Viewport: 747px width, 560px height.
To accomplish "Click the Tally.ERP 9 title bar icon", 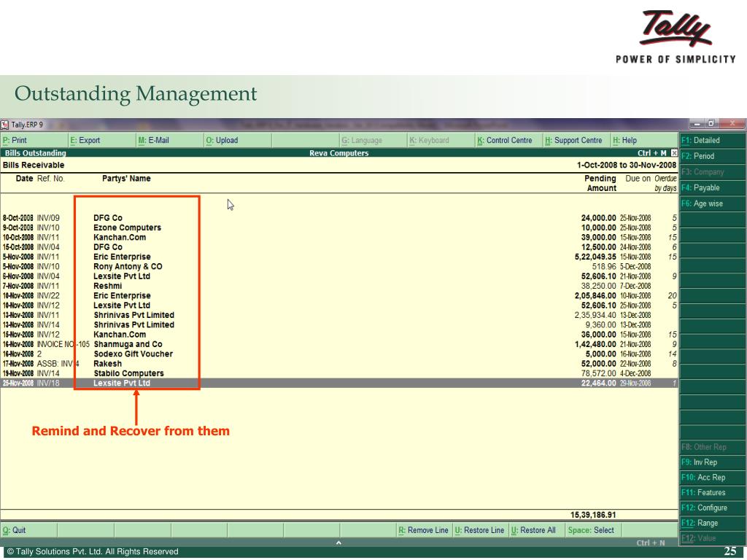I will 5,125.
